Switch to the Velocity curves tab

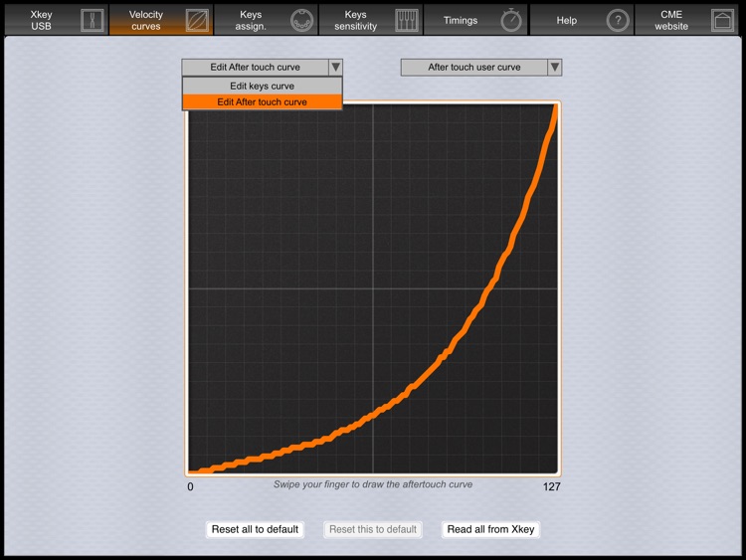[x=161, y=20]
